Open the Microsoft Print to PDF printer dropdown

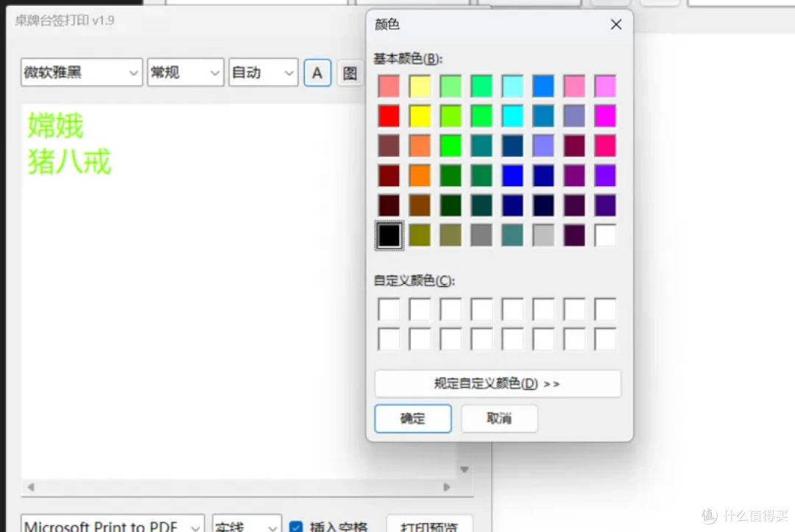pos(113,525)
